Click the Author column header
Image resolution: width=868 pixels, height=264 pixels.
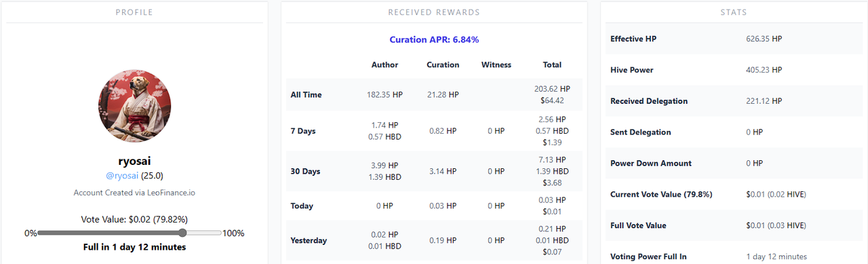click(x=385, y=65)
